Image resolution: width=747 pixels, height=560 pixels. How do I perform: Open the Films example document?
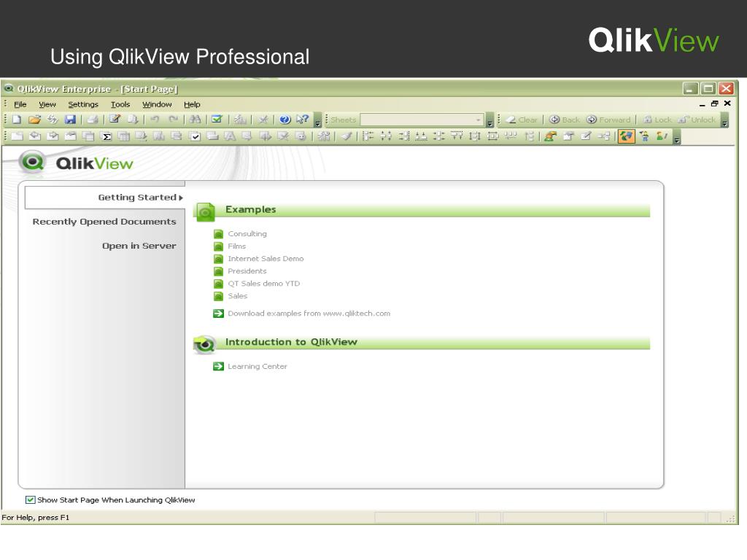(236, 246)
